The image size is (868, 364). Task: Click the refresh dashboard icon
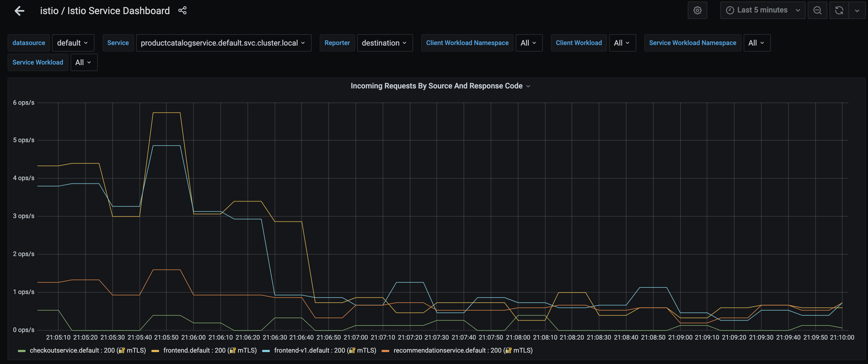pyautogui.click(x=839, y=10)
